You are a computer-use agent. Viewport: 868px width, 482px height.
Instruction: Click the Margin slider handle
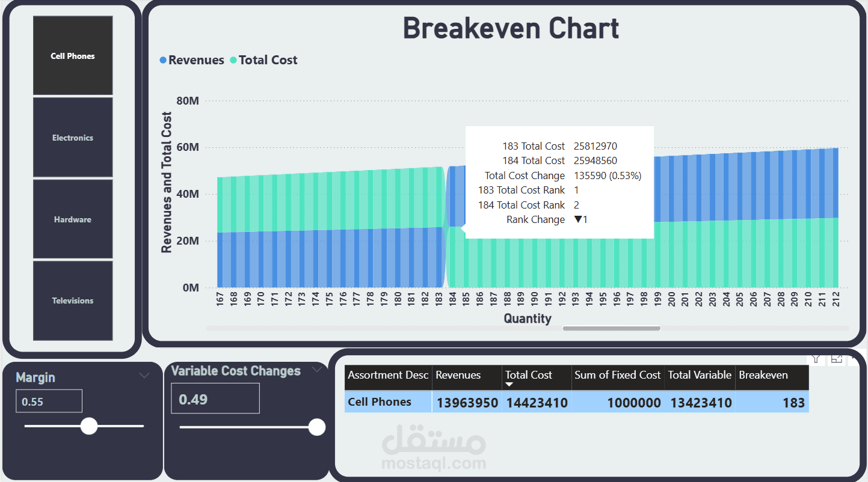pos(89,426)
